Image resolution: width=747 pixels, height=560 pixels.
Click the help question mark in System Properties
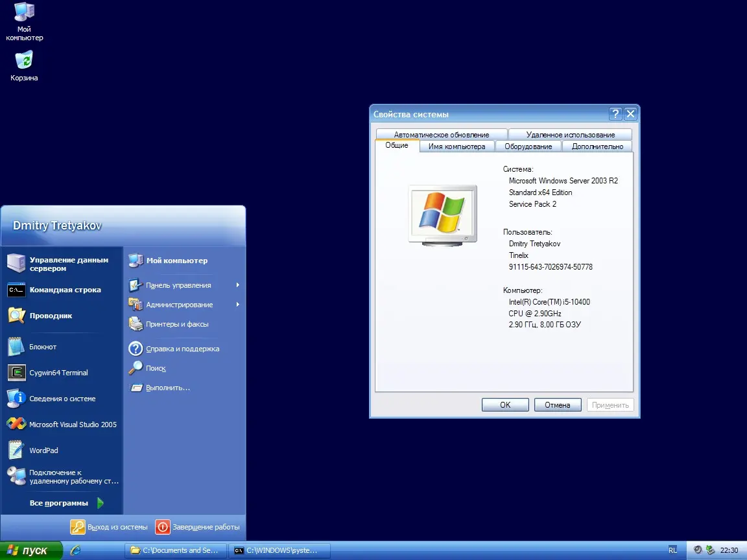[615, 114]
